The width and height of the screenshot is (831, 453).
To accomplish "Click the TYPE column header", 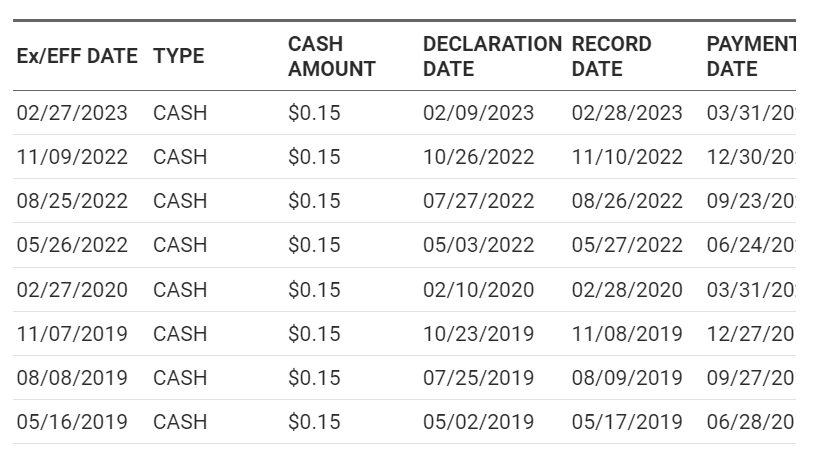I will [179, 57].
